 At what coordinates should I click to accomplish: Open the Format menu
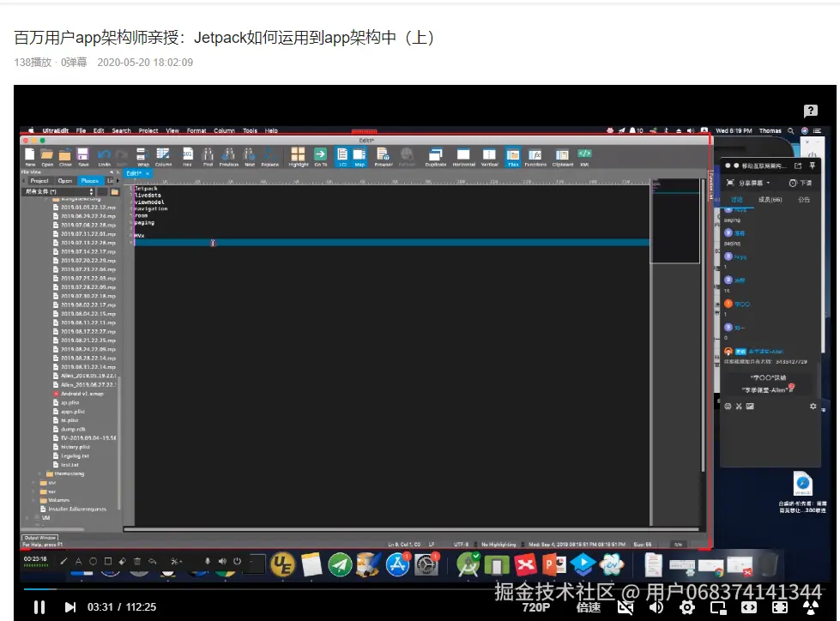(196, 130)
